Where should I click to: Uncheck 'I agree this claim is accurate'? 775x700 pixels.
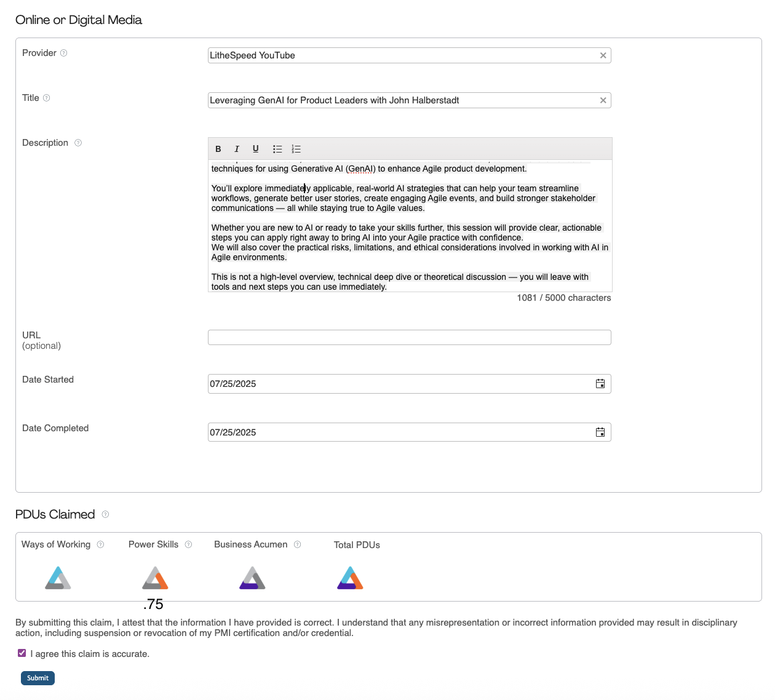22,653
